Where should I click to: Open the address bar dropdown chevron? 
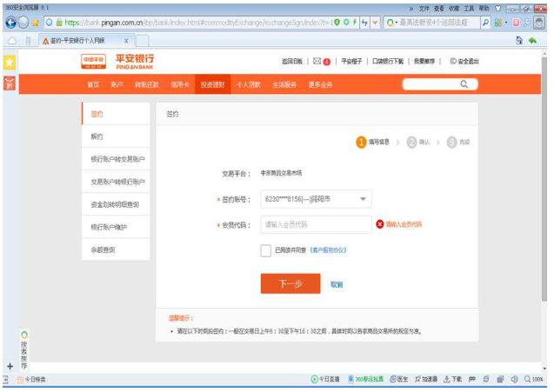(375, 23)
